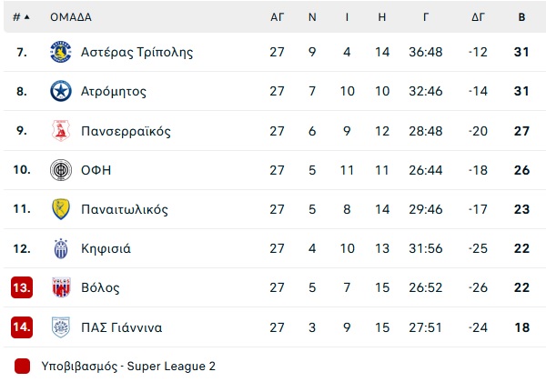This screenshot has height=392, width=546.
Task: Click the ΟΦΗ circular black logo
Action: pos(61,170)
